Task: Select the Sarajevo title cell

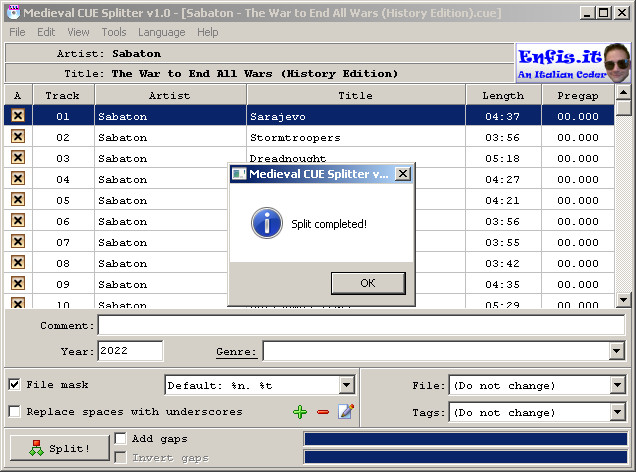Action: tap(356, 116)
